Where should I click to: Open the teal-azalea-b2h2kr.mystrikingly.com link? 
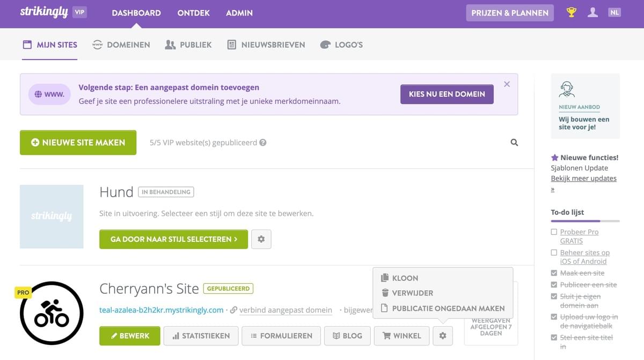[x=162, y=310]
